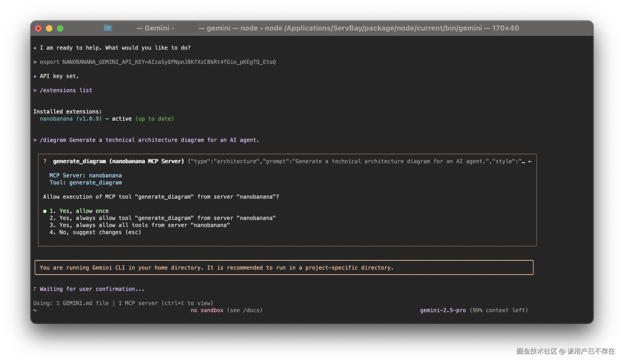Click the sparkle icon before "I am ready"
The height and width of the screenshot is (364, 624).
(35, 48)
